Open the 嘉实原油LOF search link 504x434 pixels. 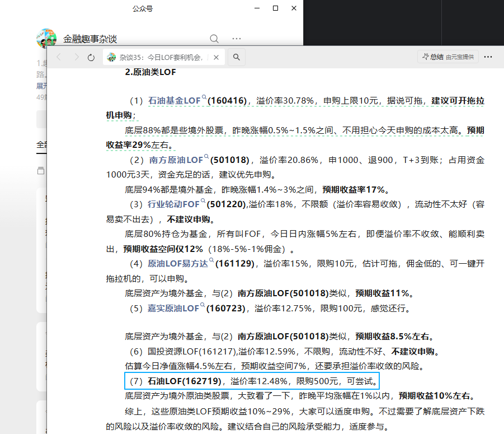173,308
